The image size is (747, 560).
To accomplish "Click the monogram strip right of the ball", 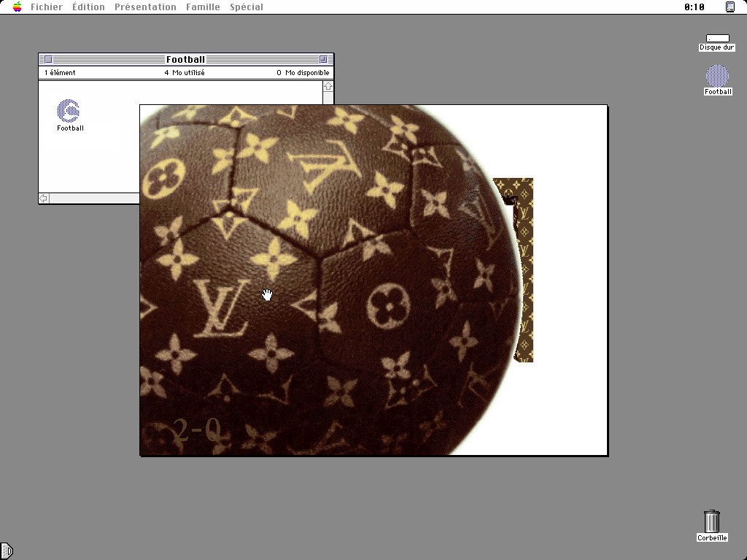I will click(x=525, y=270).
